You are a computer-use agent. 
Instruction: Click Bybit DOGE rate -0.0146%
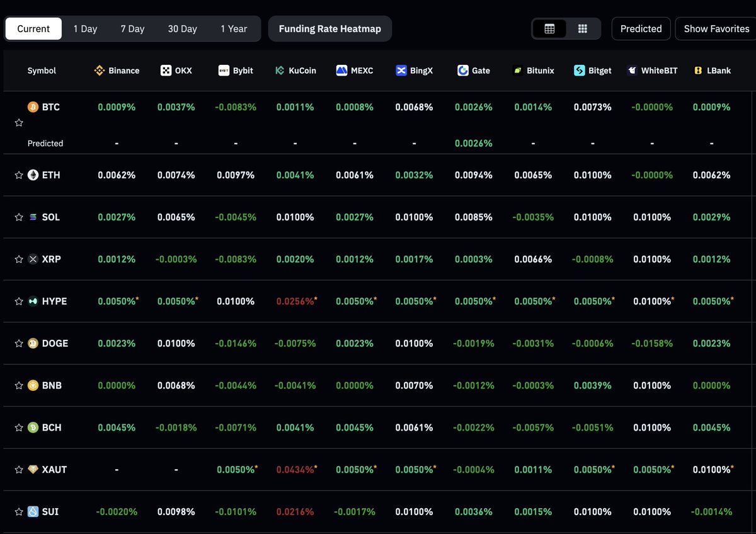pos(236,344)
